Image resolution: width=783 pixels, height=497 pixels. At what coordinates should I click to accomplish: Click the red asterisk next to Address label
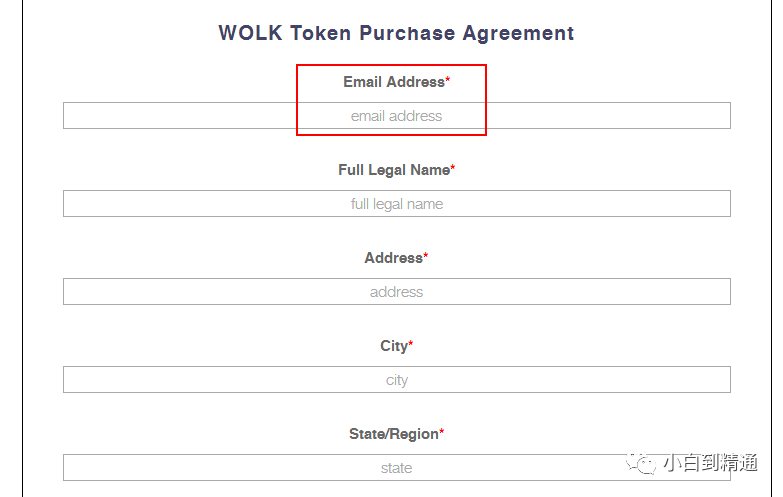(x=426, y=256)
